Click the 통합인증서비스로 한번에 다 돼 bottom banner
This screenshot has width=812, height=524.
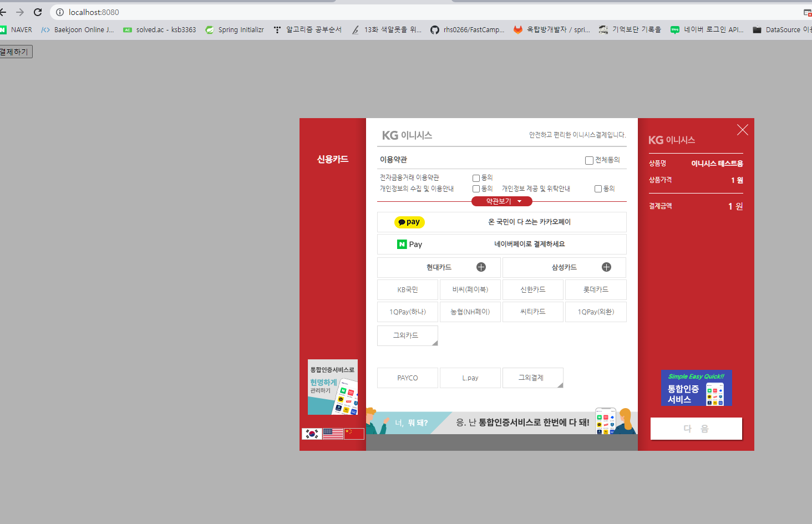pyautogui.click(x=502, y=421)
